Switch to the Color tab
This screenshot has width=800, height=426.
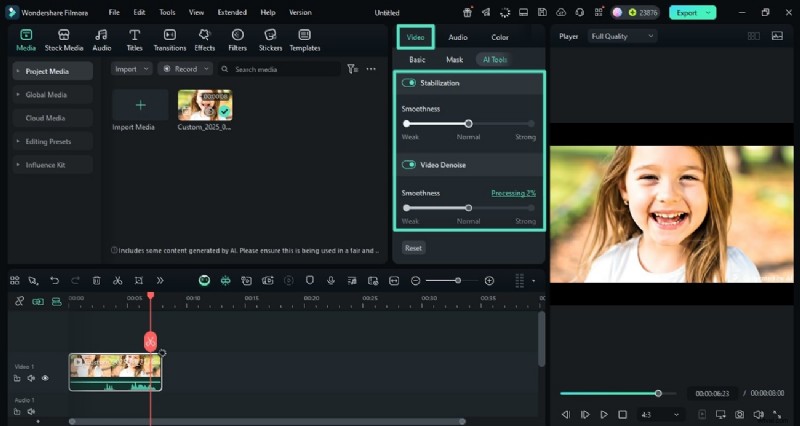tap(499, 37)
